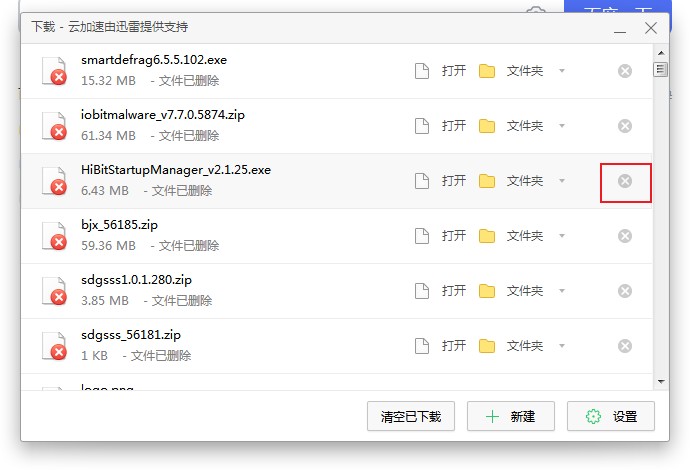Click file icon of iobitmalware_v7.7.0.5874.zip
690x470 pixels.
pos(54,126)
